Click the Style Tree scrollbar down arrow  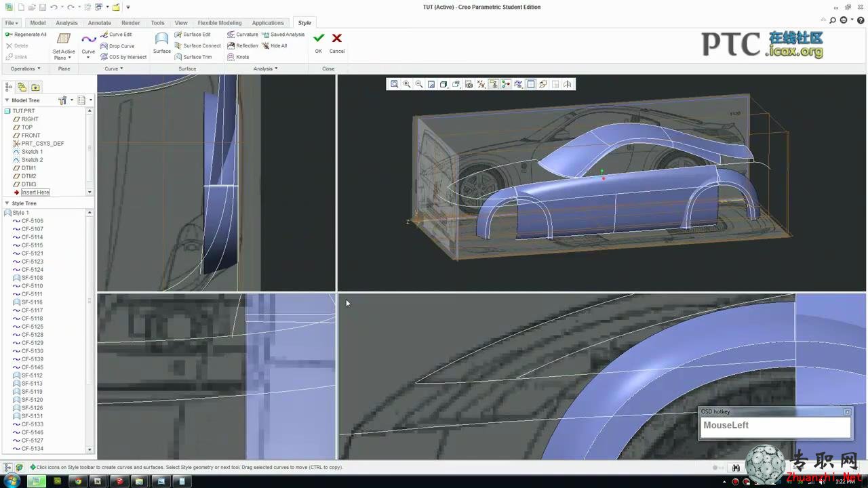[90, 449]
